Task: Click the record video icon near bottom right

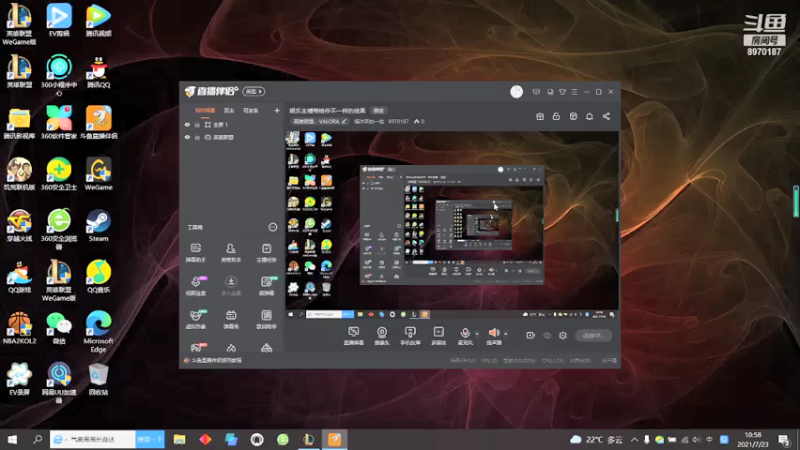Action: [x=531, y=335]
